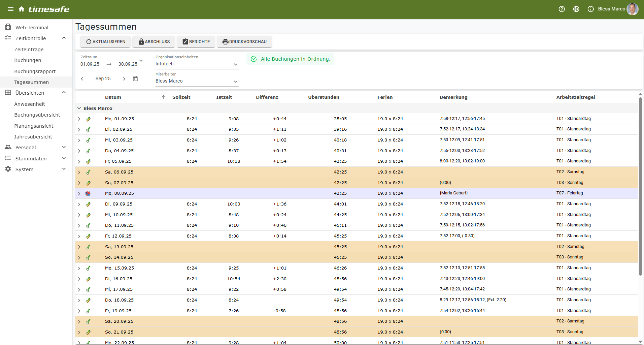Screen dimensions: 644x345
Task: Open the hamburger navigation menu
Action: (x=11, y=9)
